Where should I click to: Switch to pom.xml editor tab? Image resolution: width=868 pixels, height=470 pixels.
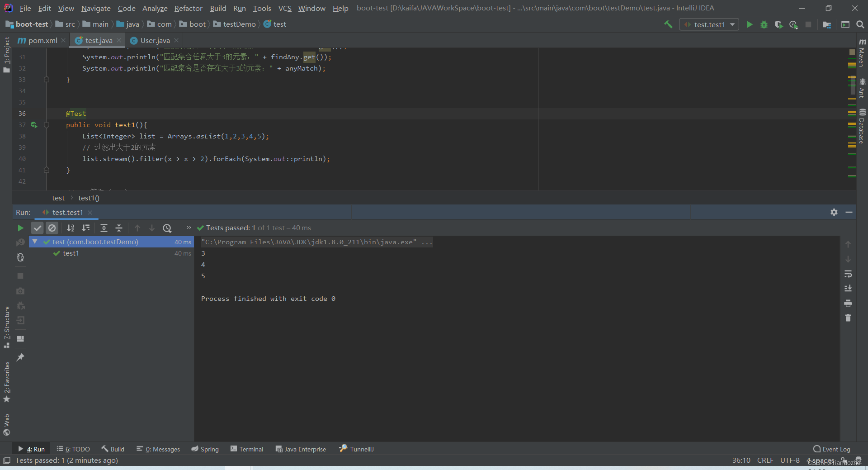[42, 41]
